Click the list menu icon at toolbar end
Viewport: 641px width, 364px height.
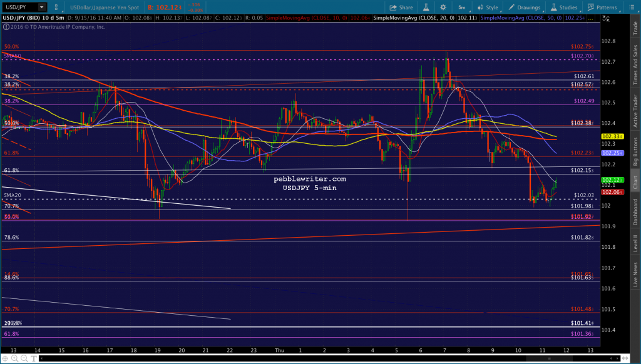click(631, 8)
